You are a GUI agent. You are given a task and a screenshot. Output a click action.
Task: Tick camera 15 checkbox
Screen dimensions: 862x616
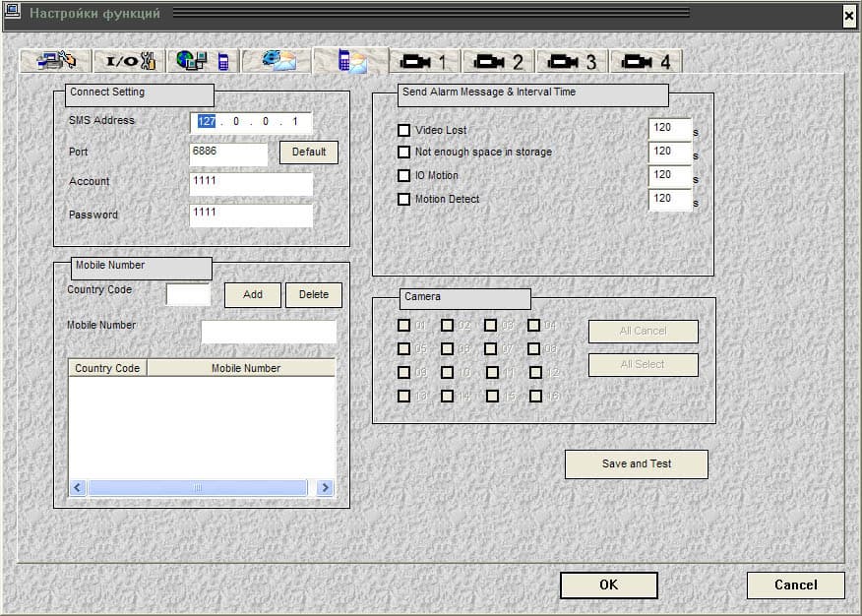point(493,397)
